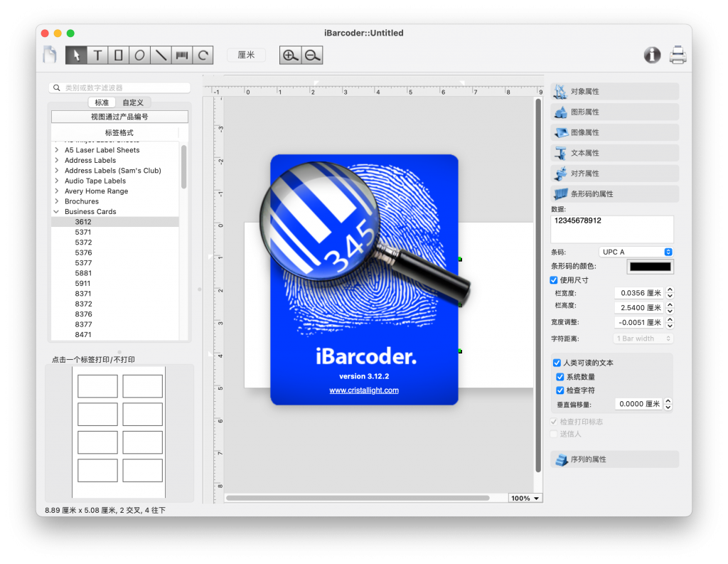Expand 序列的属性 panel

click(x=615, y=459)
